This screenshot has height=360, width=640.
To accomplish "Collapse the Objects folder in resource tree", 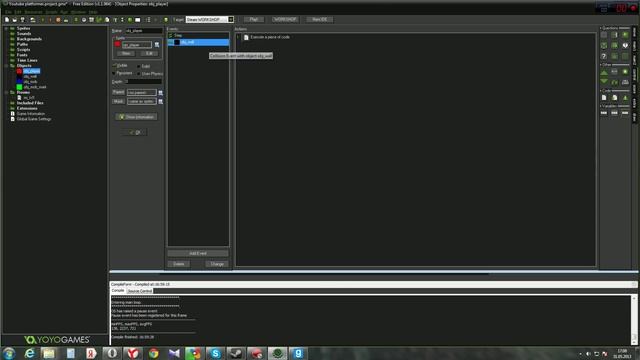I will [x=6, y=66].
